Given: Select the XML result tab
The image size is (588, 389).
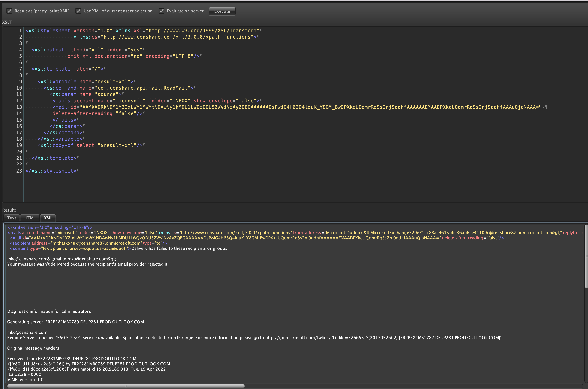Looking at the screenshot, I should pyautogui.click(x=48, y=218).
